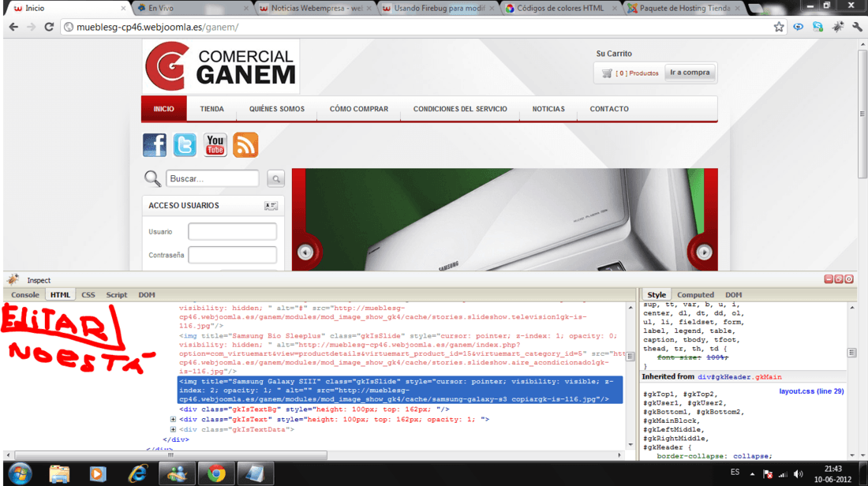The image size is (868, 486).
Task: Click the Usuario input field
Action: coord(233,231)
